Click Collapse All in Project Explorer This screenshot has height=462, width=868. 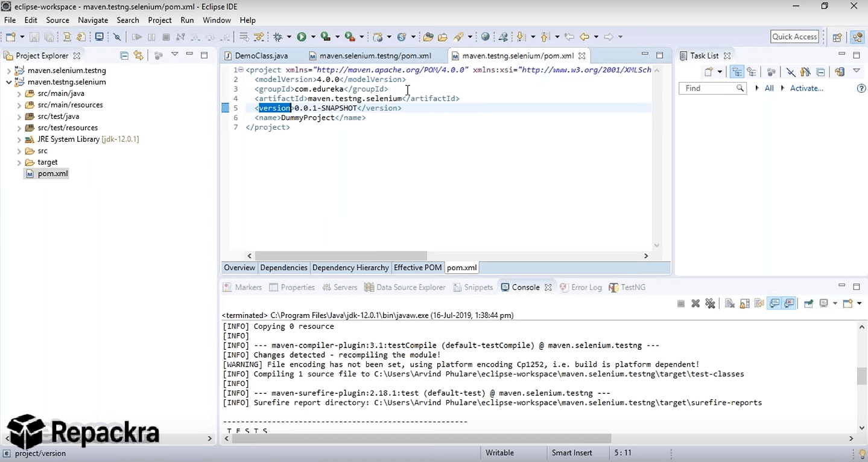124,55
